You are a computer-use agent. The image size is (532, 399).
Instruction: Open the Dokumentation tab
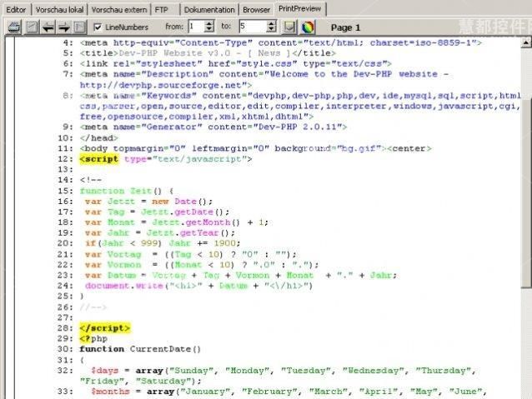point(209,10)
